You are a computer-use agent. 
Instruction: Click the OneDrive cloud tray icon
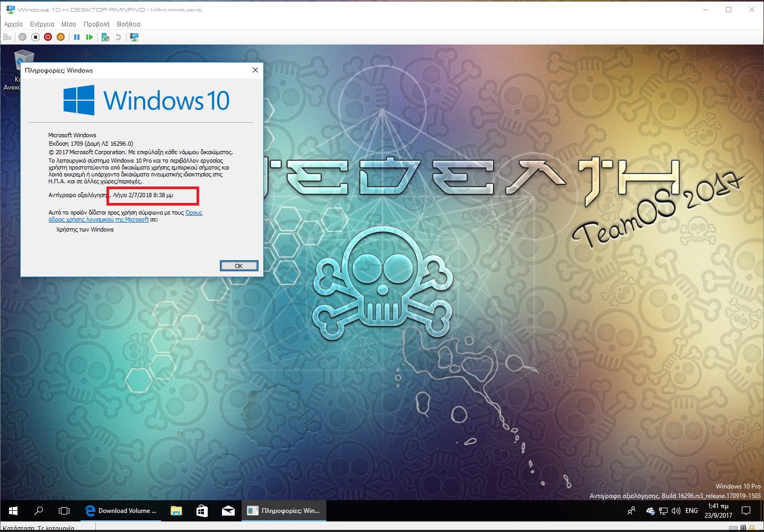[651, 511]
